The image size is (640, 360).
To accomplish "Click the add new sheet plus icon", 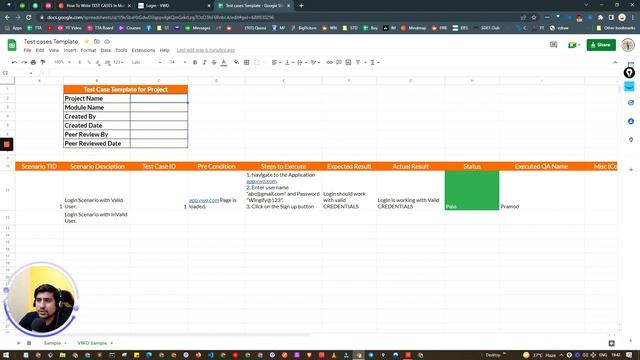I will [18, 343].
